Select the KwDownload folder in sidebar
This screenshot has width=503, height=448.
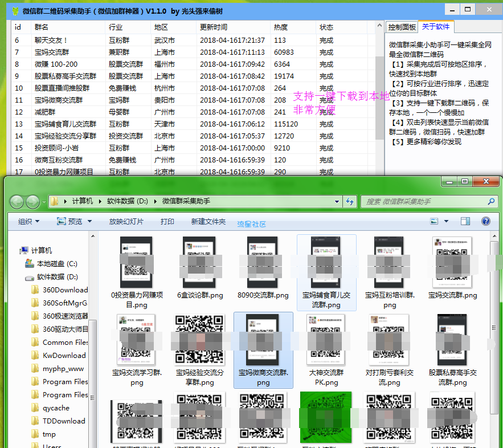click(x=59, y=355)
